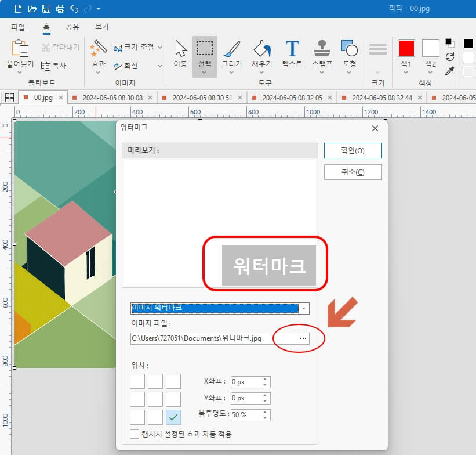
Task: Switch to the 00.jpg document tab
Action: coord(43,98)
